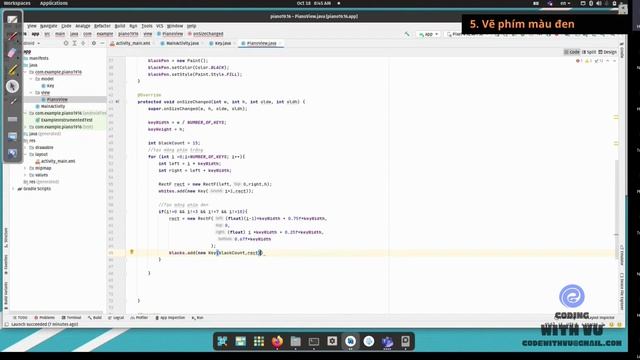Click expand all icon in project panel header
Image resolution: width=640 pixels, height=360 pixels.
pyautogui.click(x=75, y=43)
